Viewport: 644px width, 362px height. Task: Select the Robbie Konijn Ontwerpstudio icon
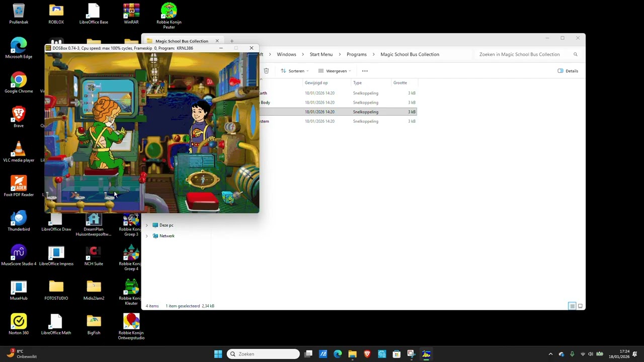(131, 327)
